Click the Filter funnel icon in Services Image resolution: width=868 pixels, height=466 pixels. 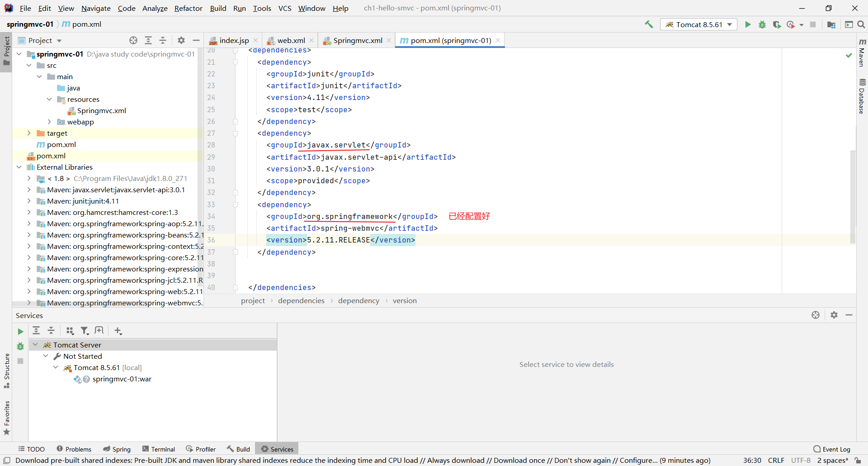(x=85, y=331)
